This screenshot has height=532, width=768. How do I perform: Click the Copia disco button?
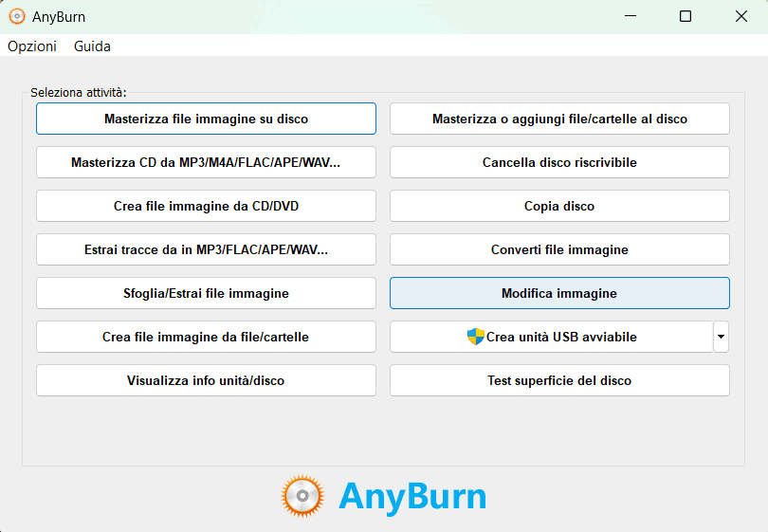[559, 206]
